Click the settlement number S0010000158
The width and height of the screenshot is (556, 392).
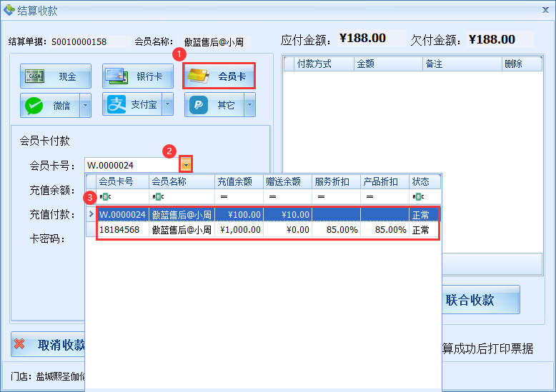pyautogui.click(x=79, y=42)
